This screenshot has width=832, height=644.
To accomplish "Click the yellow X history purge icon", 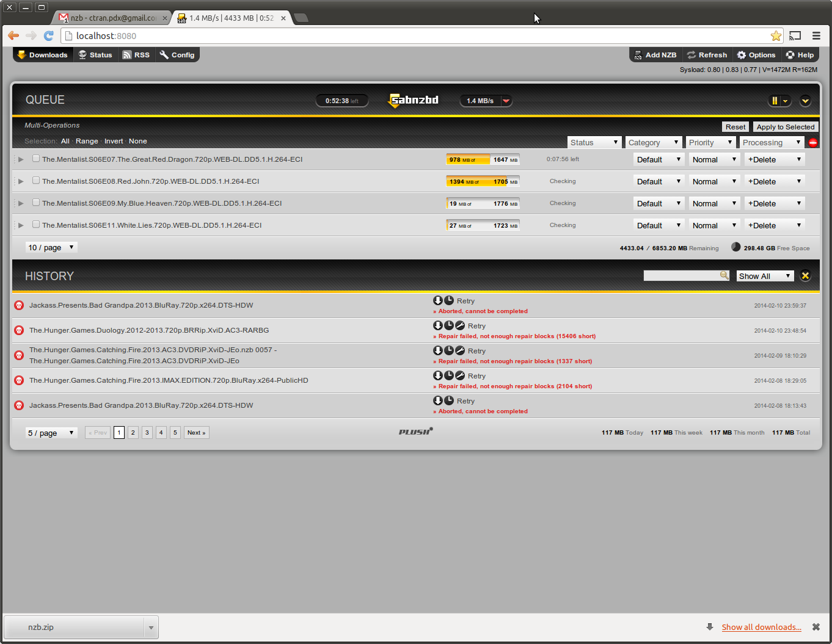I will tap(805, 276).
